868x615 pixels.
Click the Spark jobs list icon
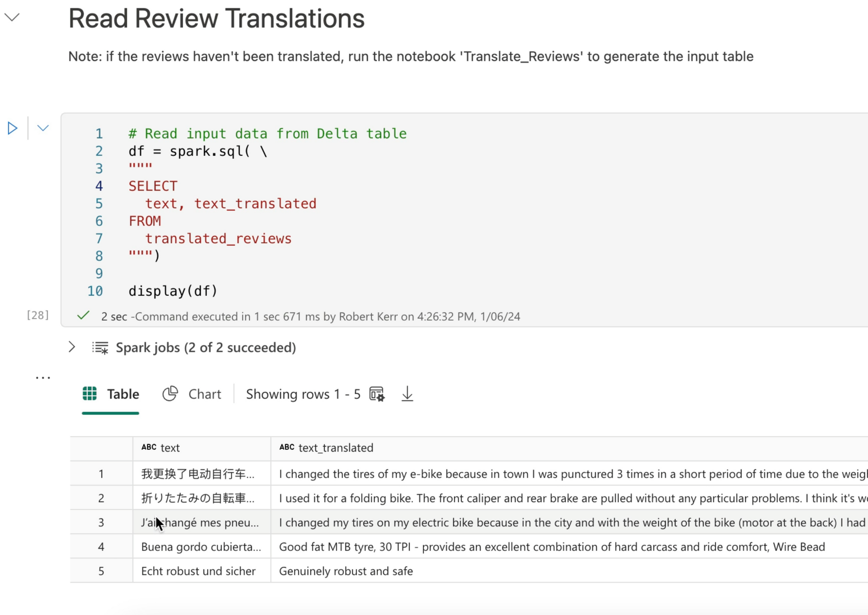coord(100,347)
